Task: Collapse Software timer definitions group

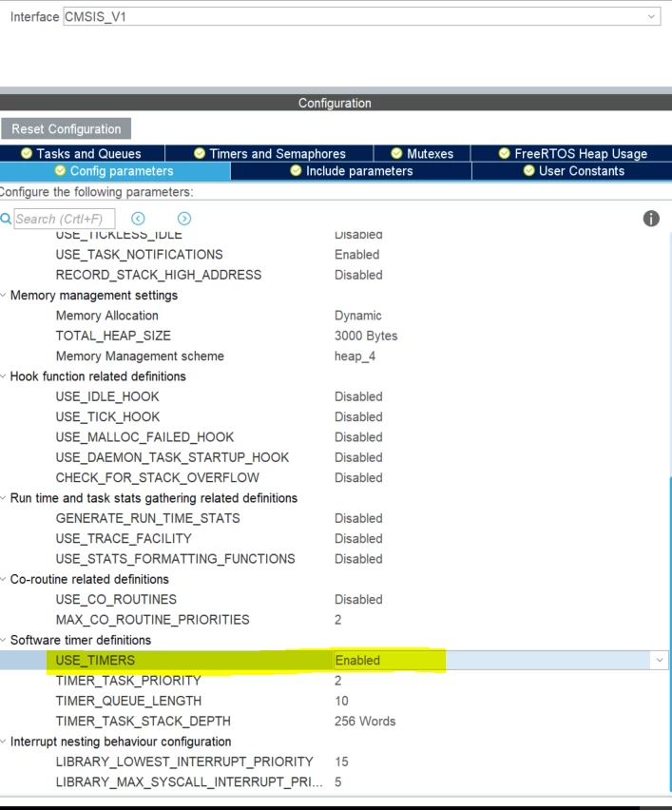Action: click(x=3, y=640)
